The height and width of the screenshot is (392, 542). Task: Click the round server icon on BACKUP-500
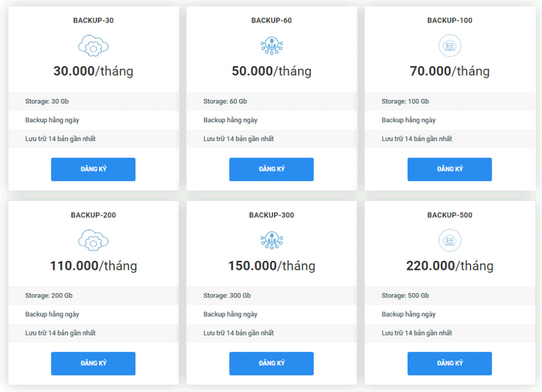tap(449, 241)
